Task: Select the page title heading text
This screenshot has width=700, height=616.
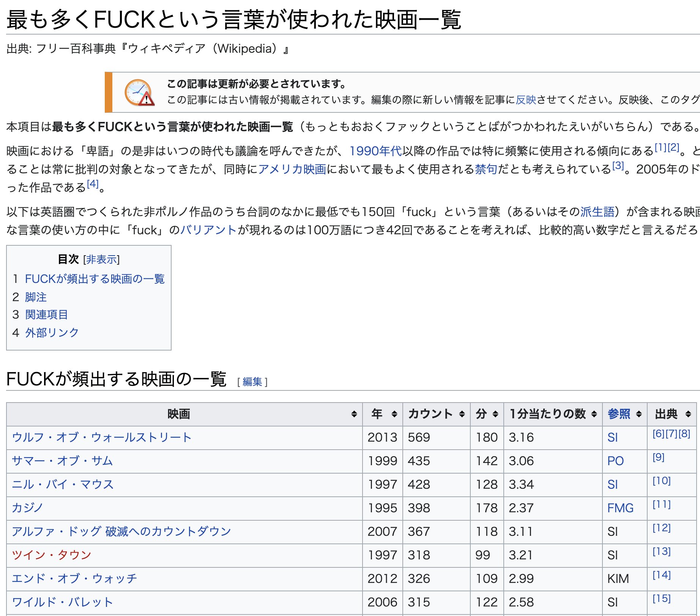Action: (x=234, y=19)
